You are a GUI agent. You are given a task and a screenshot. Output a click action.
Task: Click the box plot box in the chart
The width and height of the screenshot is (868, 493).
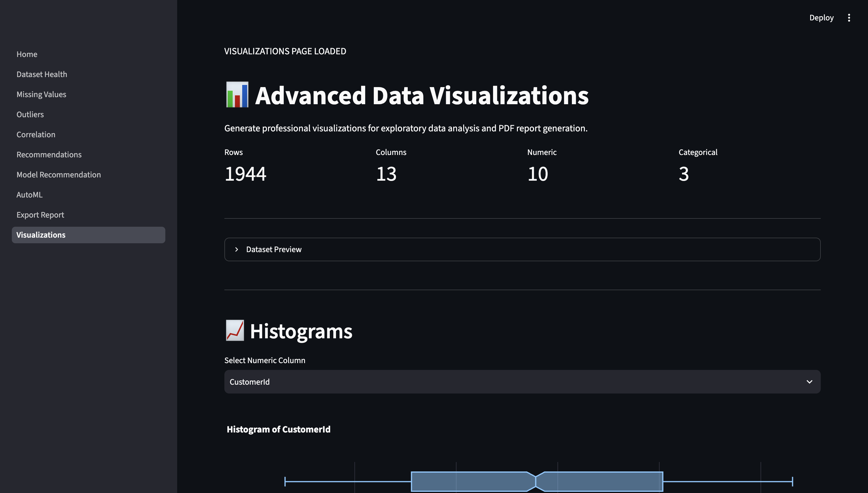tap(537, 481)
